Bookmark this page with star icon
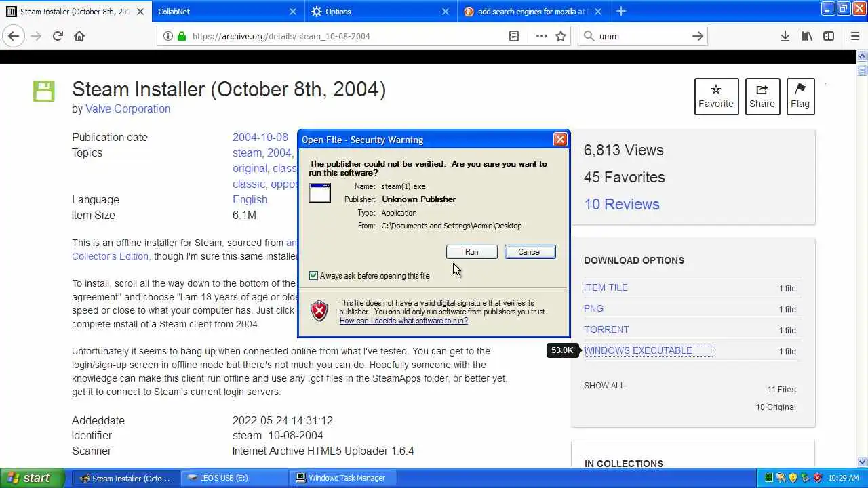This screenshot has height=488, width=868. (x=561, y=36)
